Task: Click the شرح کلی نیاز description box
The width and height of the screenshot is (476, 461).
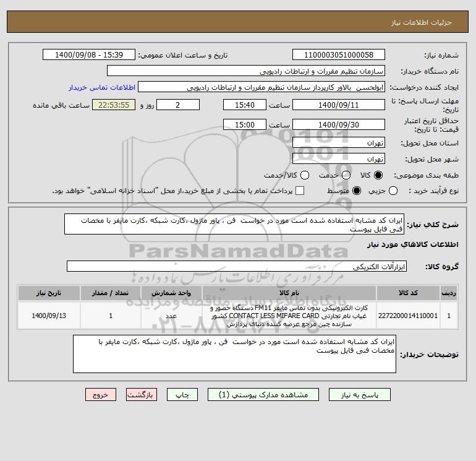Action: (x=234, y=224)
